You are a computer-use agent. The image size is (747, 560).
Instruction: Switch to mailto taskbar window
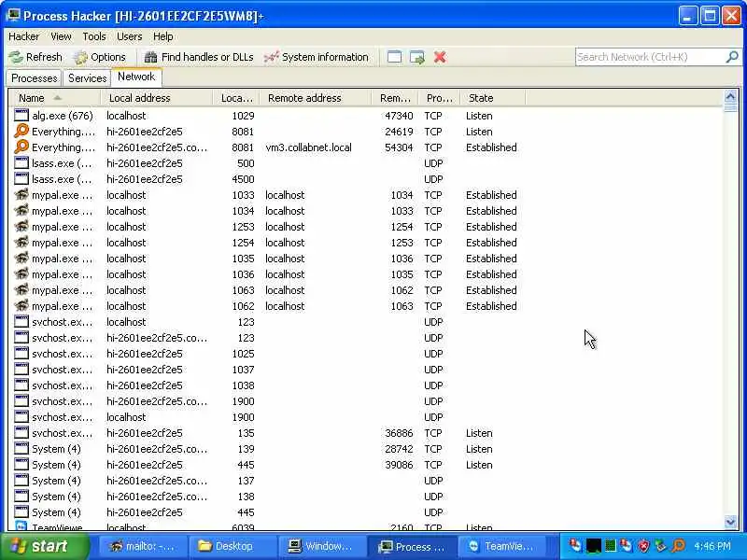click(x=142, y=546)
